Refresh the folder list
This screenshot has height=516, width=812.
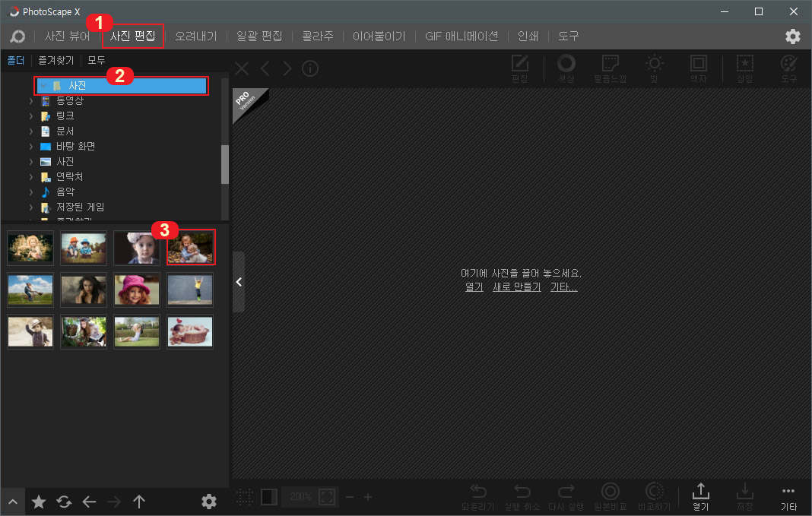coord(64,502)
